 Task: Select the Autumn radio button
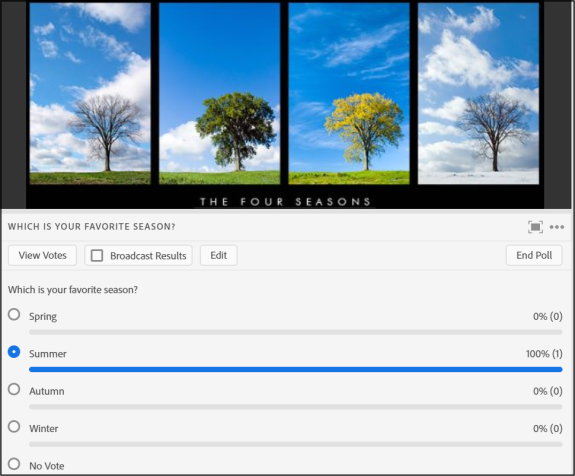(x=14, y=389)
